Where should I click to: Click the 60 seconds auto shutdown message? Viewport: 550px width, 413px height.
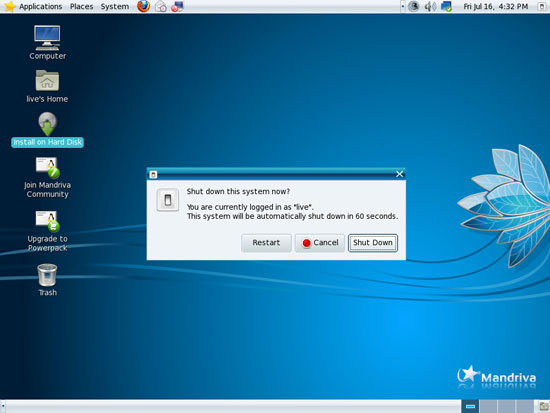(x=292, y=216)
